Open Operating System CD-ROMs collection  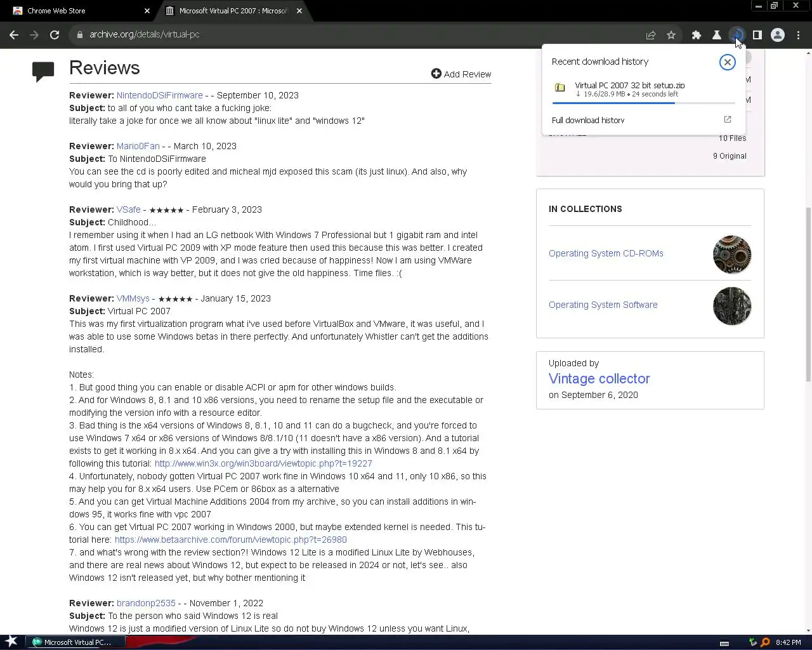tap(606, 253)
